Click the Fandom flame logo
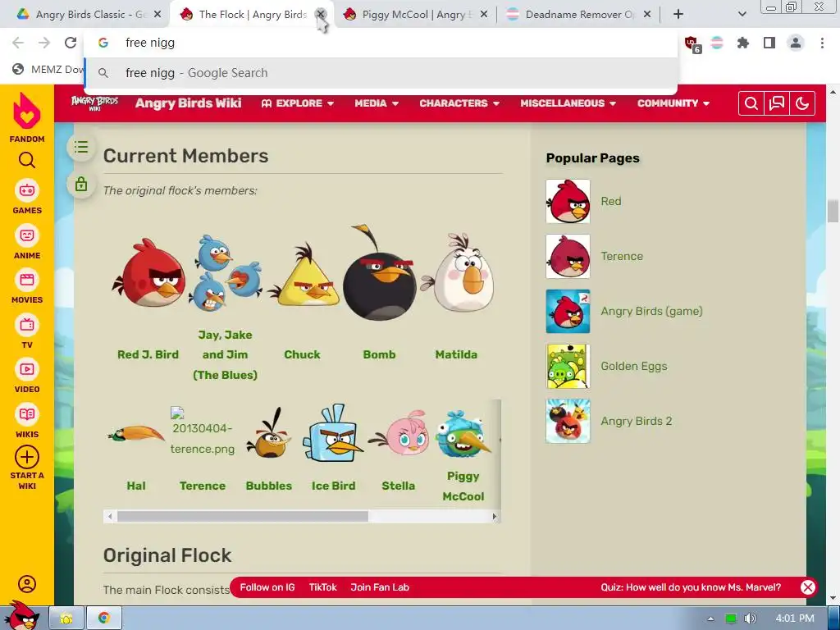840x630 pixels. click(27, 111)
